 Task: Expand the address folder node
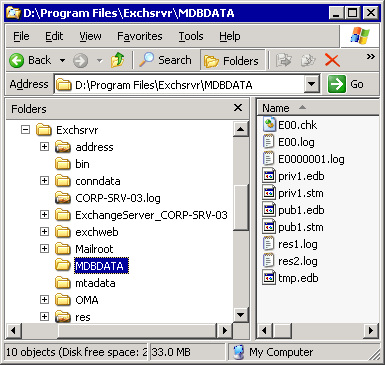click(44, 146)
